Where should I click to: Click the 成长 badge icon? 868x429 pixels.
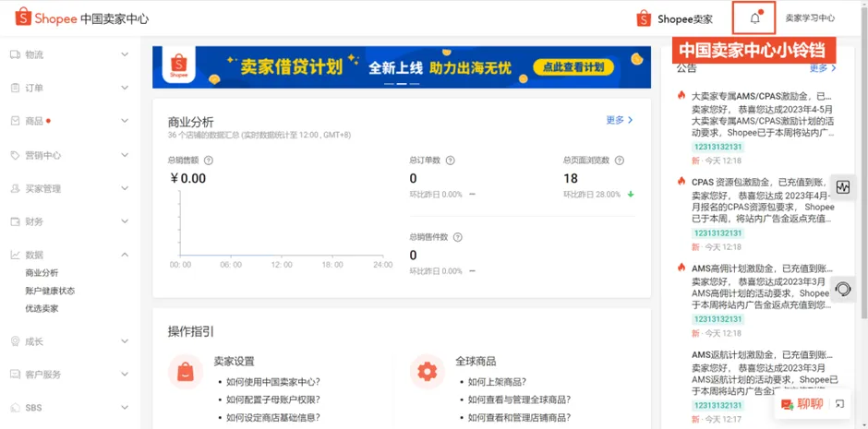(16, 341)
